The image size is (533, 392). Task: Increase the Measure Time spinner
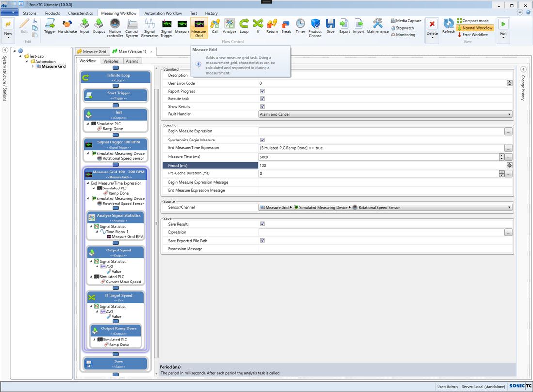502,156
